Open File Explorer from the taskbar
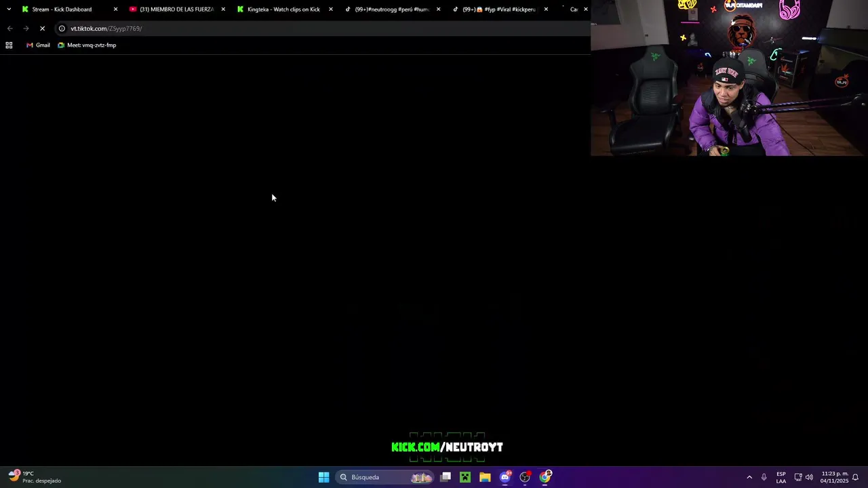Viewport: 868px width, 488px height. (485, 477)
